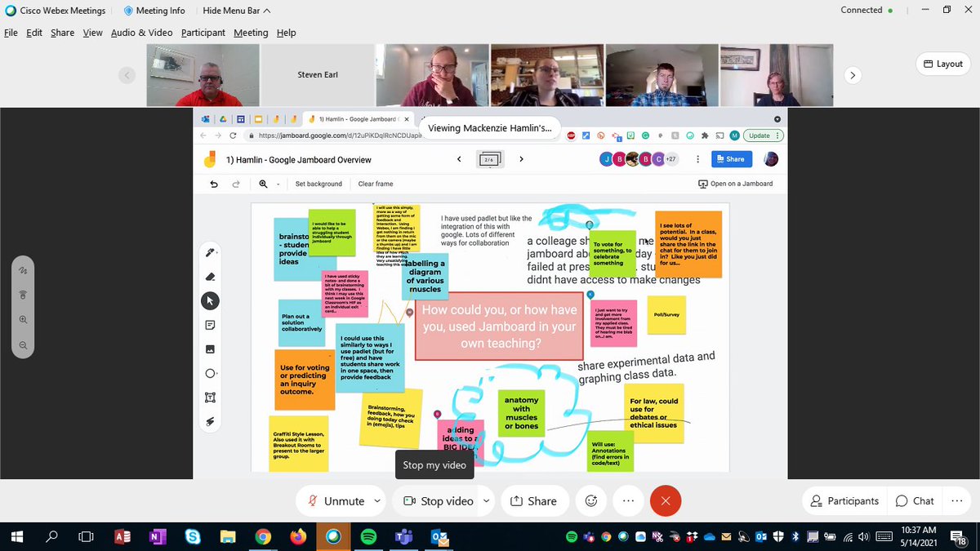The width and height of the screenshot is (980, 551).
Task: Open the Help menu
Action: (x=286, y=33)
